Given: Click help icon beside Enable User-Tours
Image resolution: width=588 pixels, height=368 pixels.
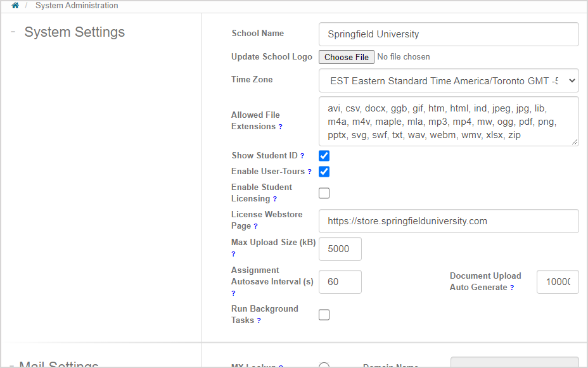Looking at the screenshot, I should click(x=310, y=172).
